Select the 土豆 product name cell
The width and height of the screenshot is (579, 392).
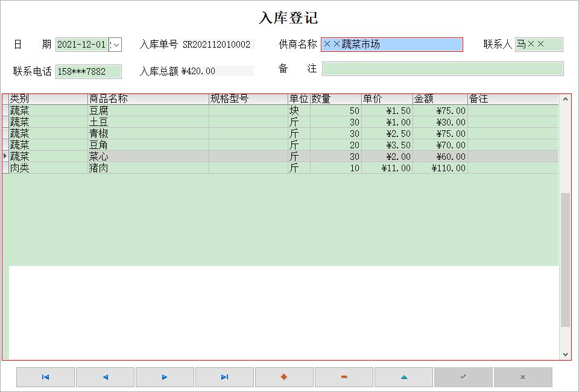coord(148,122)
